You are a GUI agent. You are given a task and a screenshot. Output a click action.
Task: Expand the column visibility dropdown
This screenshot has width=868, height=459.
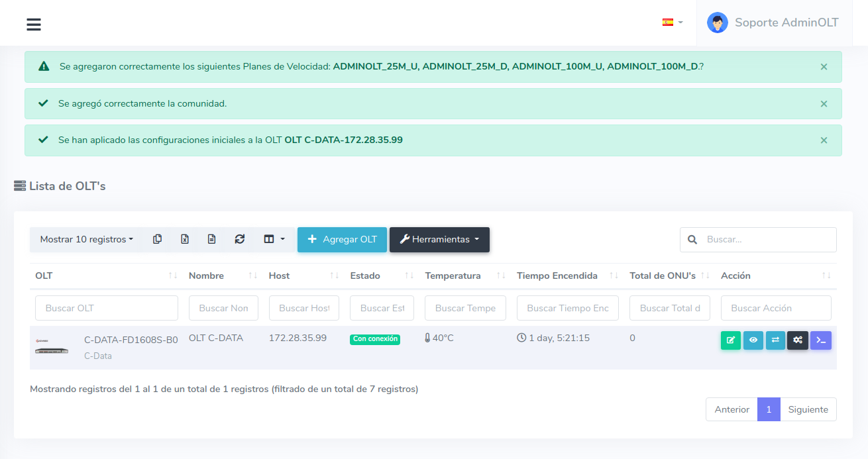pos(274,240)
